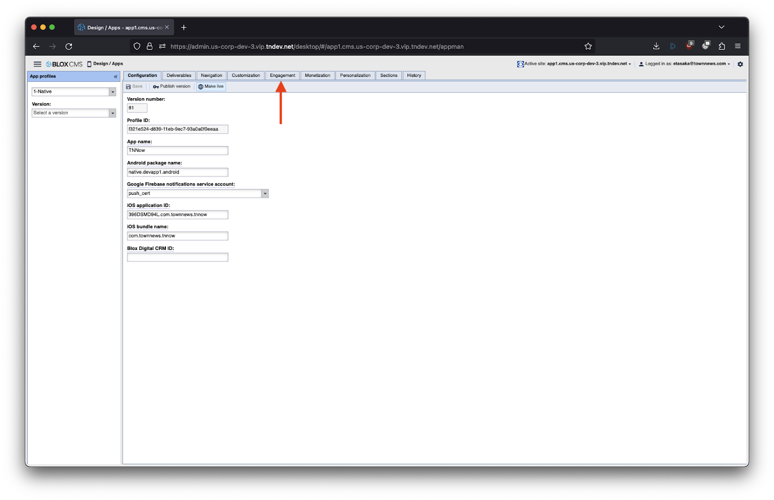Click the BLOX CMS logo
Screen dimensions: 774x500
tap(64, 64)
